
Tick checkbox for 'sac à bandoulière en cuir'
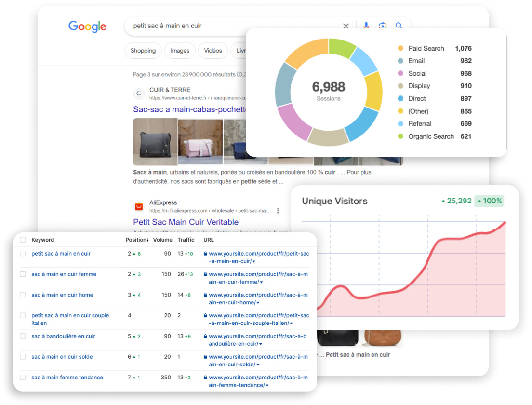pyautogui.click(x=23, y=337)
